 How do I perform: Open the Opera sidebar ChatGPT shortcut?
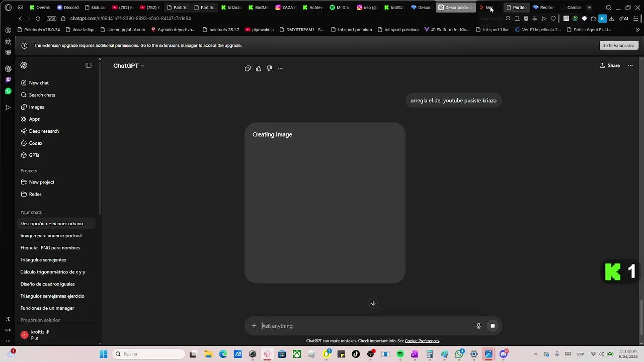8,69
